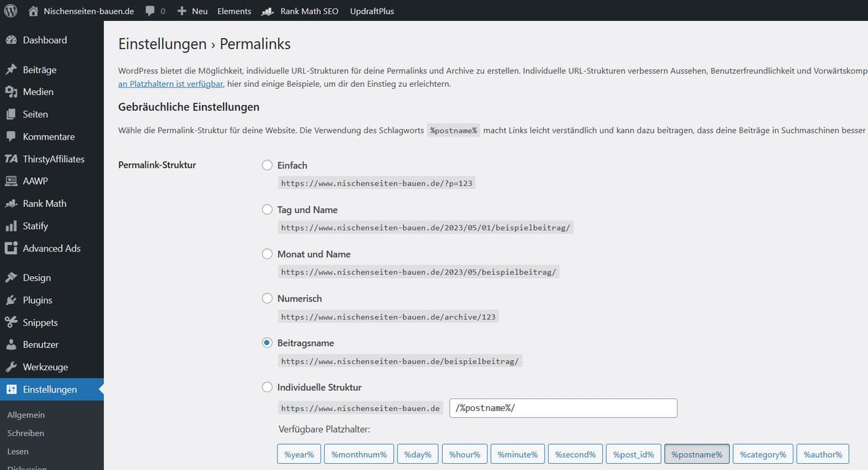Viewport: 868px width, 470px height.
Task: Add the %category% placeholder tag
Action: 762,454
